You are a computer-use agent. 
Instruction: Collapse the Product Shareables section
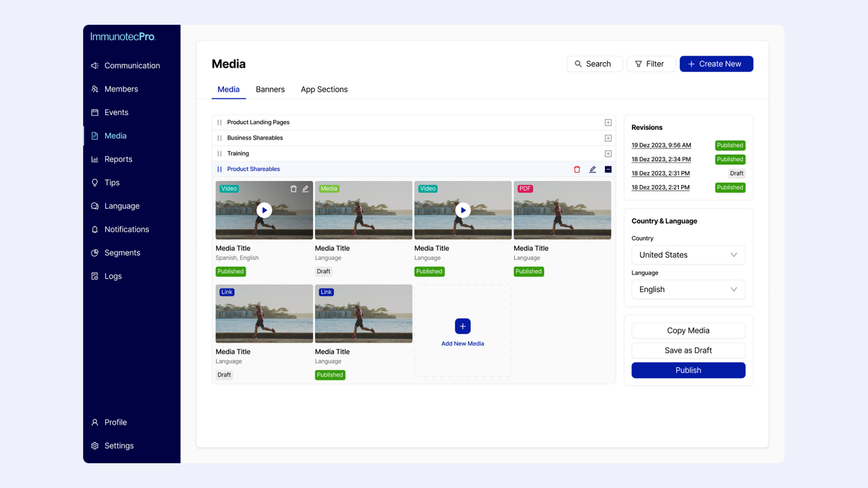tap(608, 169)
